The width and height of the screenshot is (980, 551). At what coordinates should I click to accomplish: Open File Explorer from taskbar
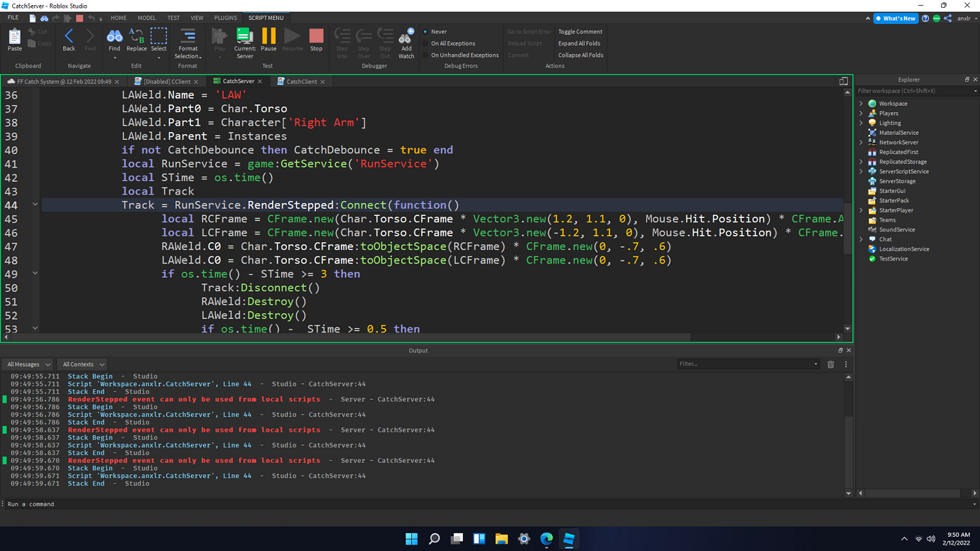click(501, 539)
